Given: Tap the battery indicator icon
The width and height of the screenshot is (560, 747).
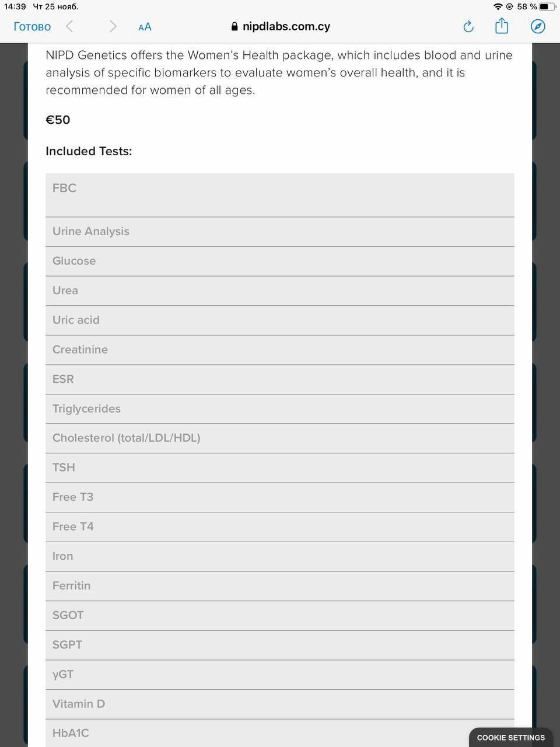Looking at the screenshot, I should [x=548, y=7].
